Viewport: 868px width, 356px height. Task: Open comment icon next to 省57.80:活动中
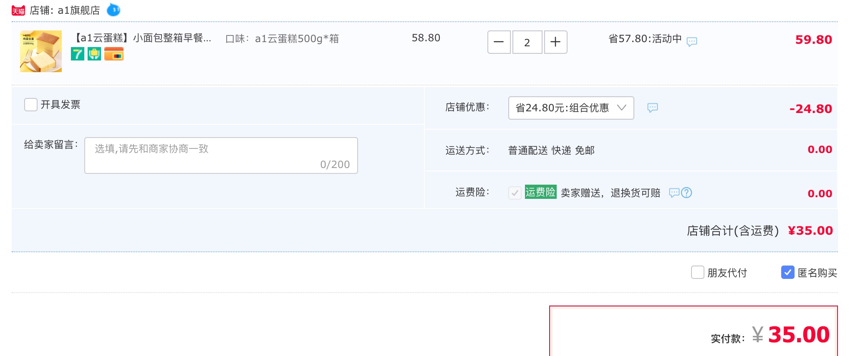point(692,41)
